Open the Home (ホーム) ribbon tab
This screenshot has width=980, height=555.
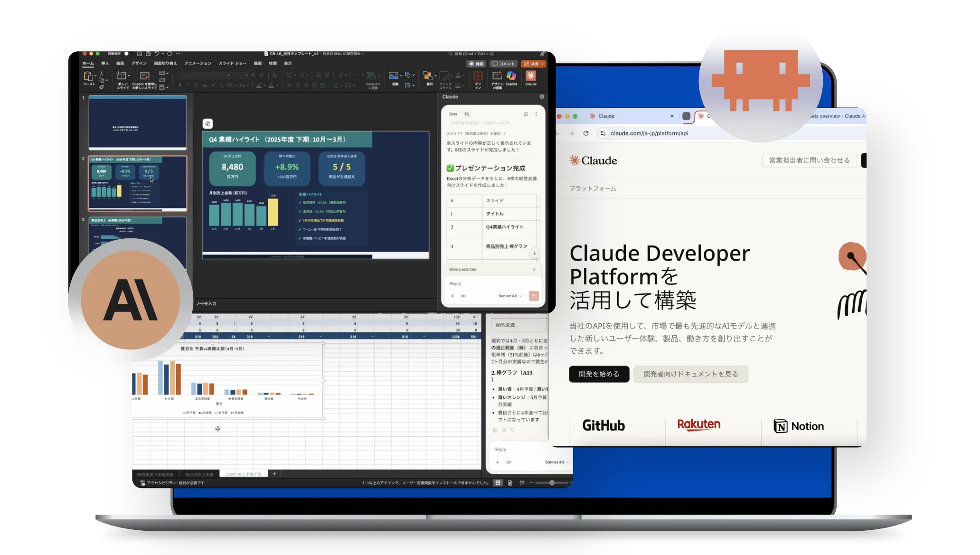click(x=88, y=63)
